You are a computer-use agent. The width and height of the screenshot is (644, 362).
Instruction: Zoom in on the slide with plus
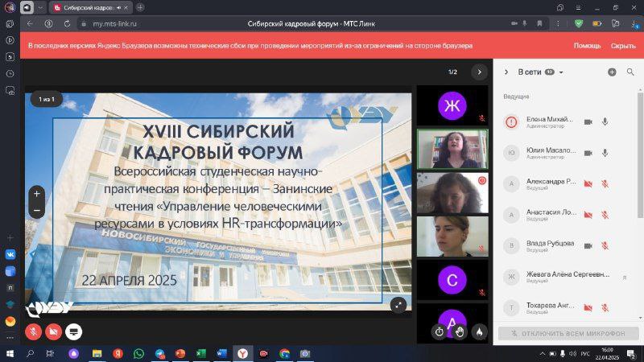point(37,194)
